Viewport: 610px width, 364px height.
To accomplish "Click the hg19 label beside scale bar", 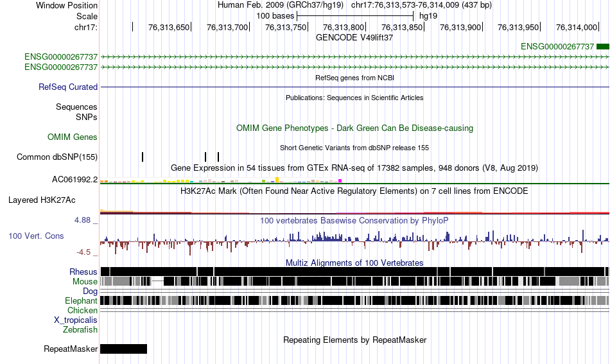I will click(x=428, y=16).
